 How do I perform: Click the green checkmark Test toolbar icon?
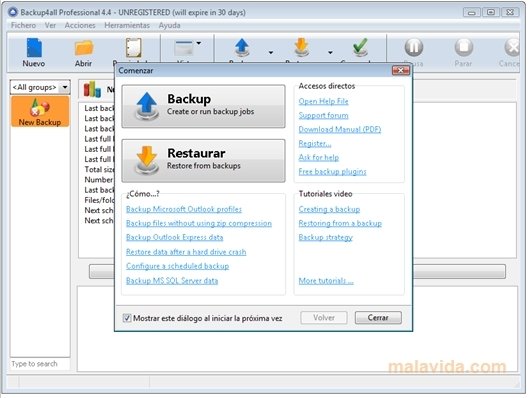(360, 47)
